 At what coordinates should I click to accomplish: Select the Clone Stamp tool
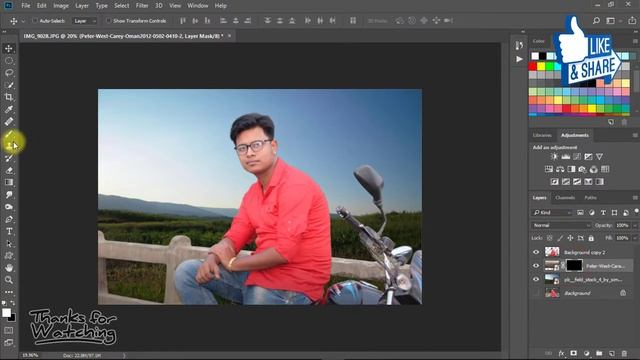click(x=9, y=146)
